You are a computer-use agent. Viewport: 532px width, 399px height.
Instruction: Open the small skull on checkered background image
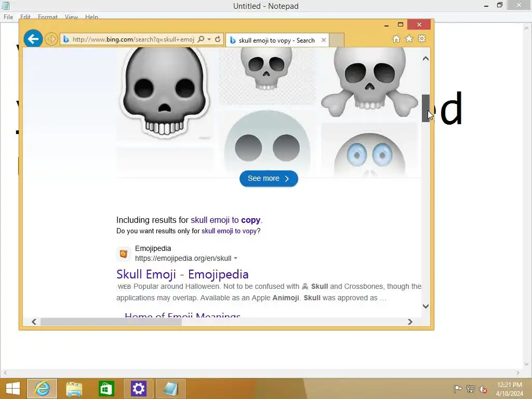click(x=267, y=75)
